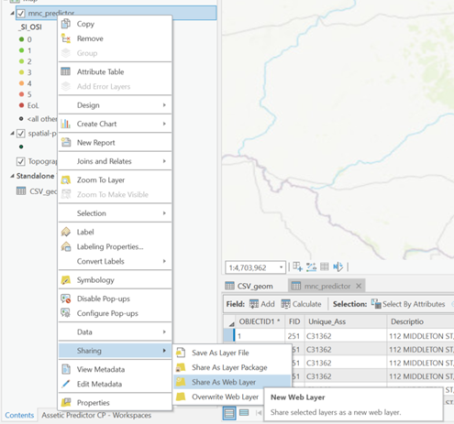Click the Symbology icon
Screen dimensions: 454x424
[66, 280]
